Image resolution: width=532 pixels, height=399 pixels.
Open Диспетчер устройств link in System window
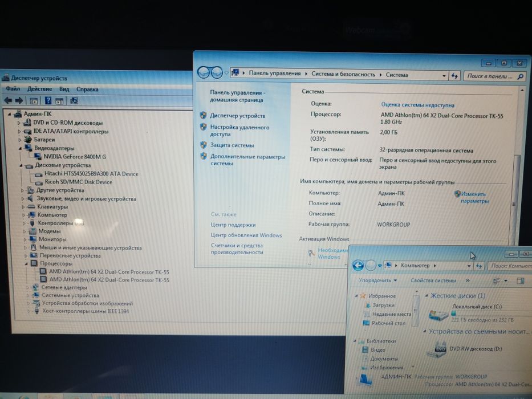[x=238, y=116]
